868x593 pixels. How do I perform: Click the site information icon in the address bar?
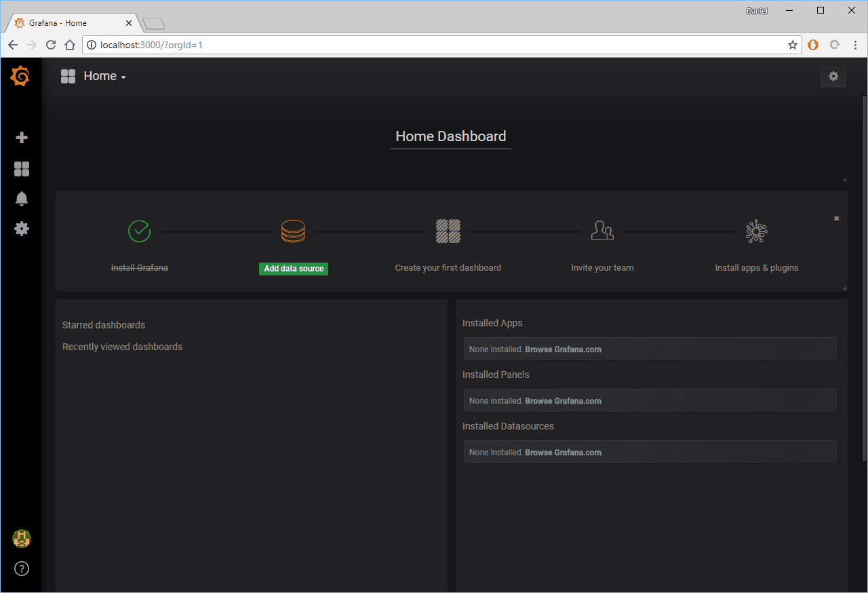tap(92, 45)
